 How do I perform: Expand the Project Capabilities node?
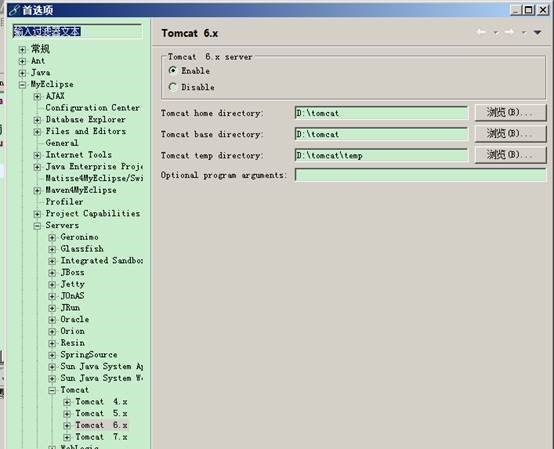point(37,214)
